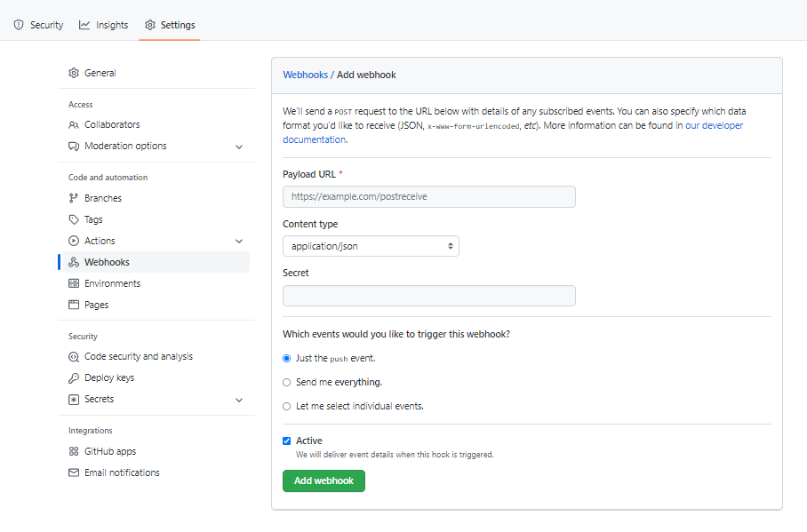Image resolution: width=807 pixels, height=532 pixels.
Task: Choose 'Let me select individual events' option
Action: (286, 406)
